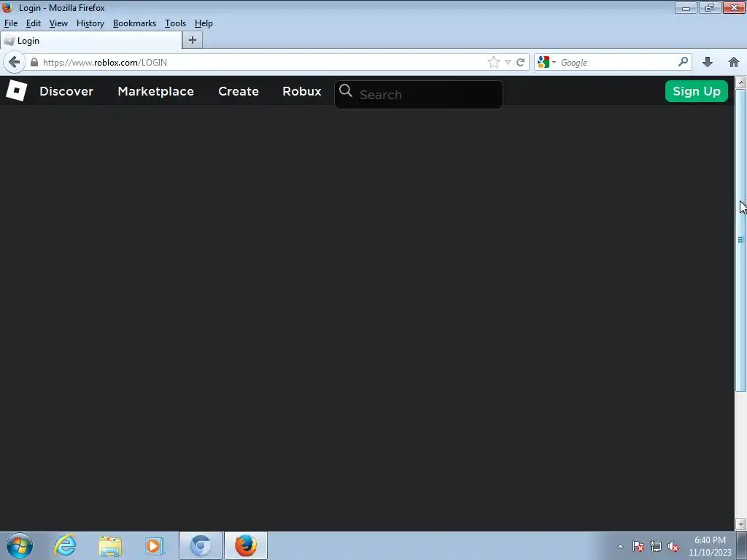Click the scrollbar up arrow

pyautogui.click(x=741, y=82)
